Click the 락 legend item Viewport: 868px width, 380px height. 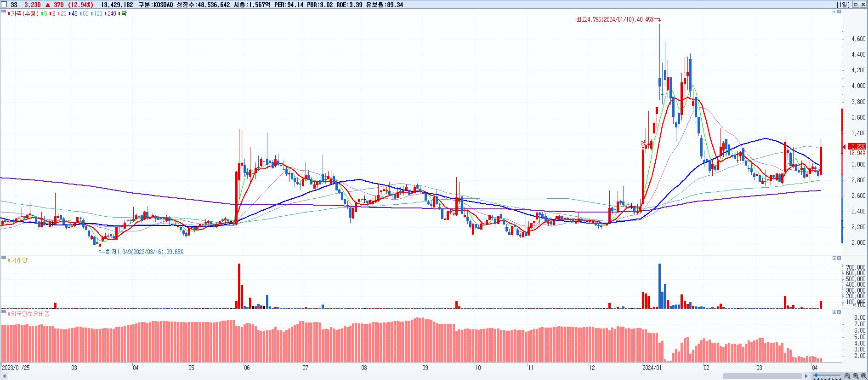[x=123, y=13]
